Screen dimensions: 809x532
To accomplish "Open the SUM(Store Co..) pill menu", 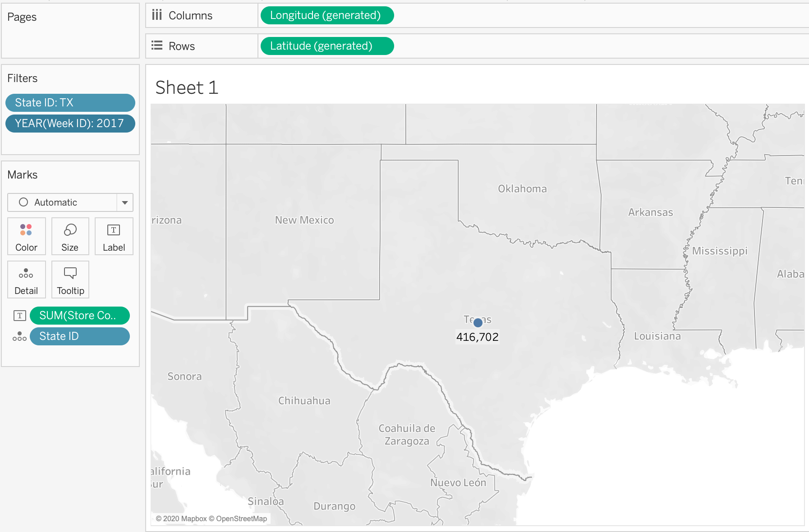I will pyautogui.click(x=79, y=316).
